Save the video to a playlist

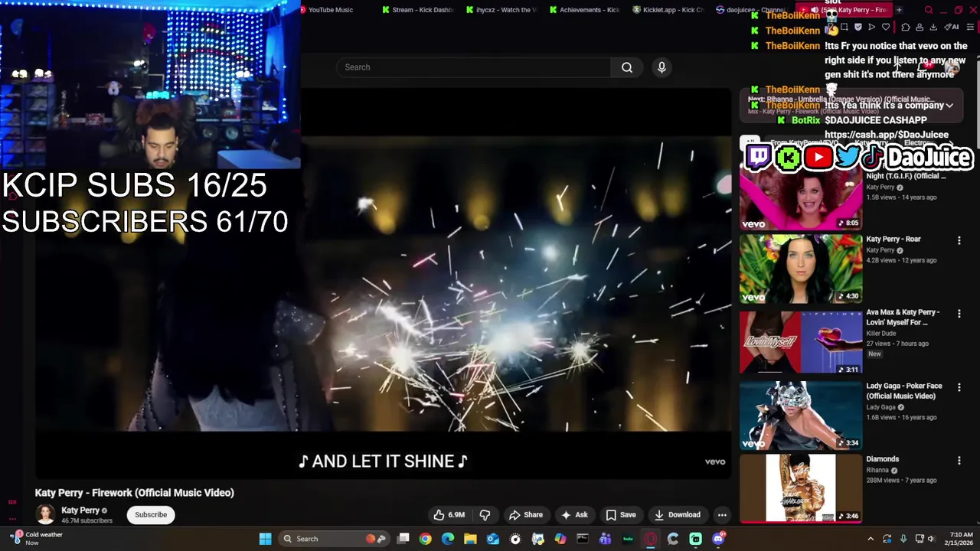(x=621, y=515)
